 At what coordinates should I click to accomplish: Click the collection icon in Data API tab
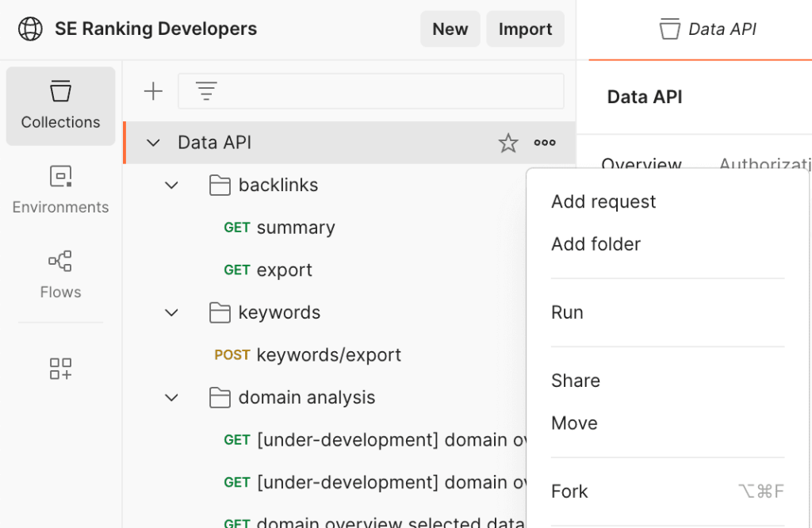pyautogui.click(x=669, y=29)
